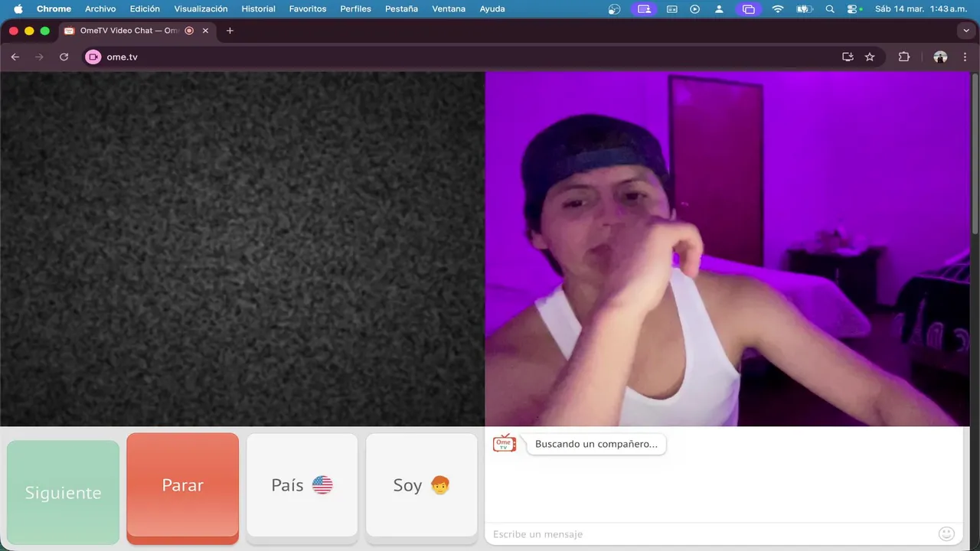
Task: Open a new Chrome tab
Action: point(230,31)
